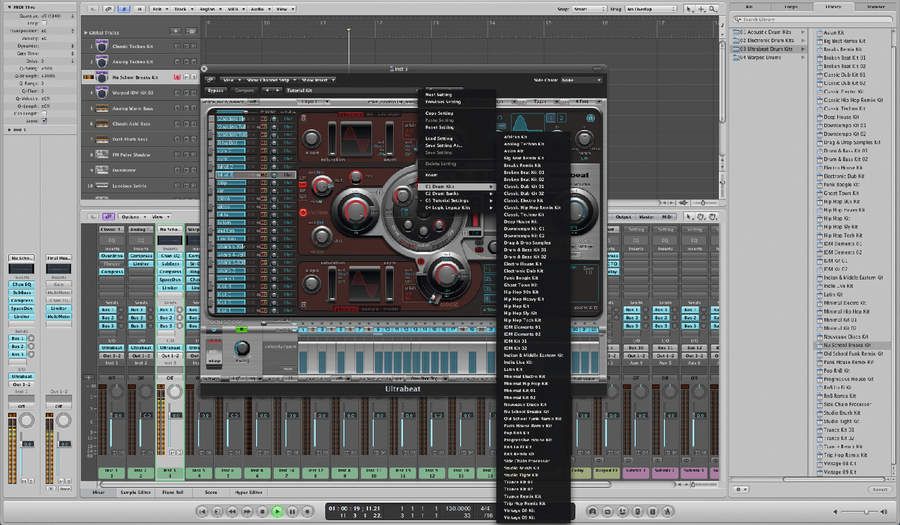
Task: Click the swing knob in Ultrabeat sequencer
Action: point(242,347)
